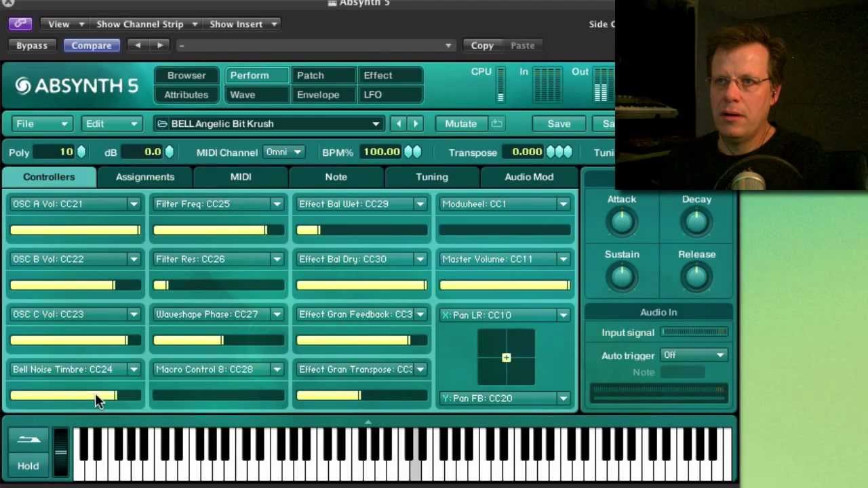
Task: Adjust the Effect Bal Wet: CC29 slider
Action: pyautogui.click(x=362, y=230)
